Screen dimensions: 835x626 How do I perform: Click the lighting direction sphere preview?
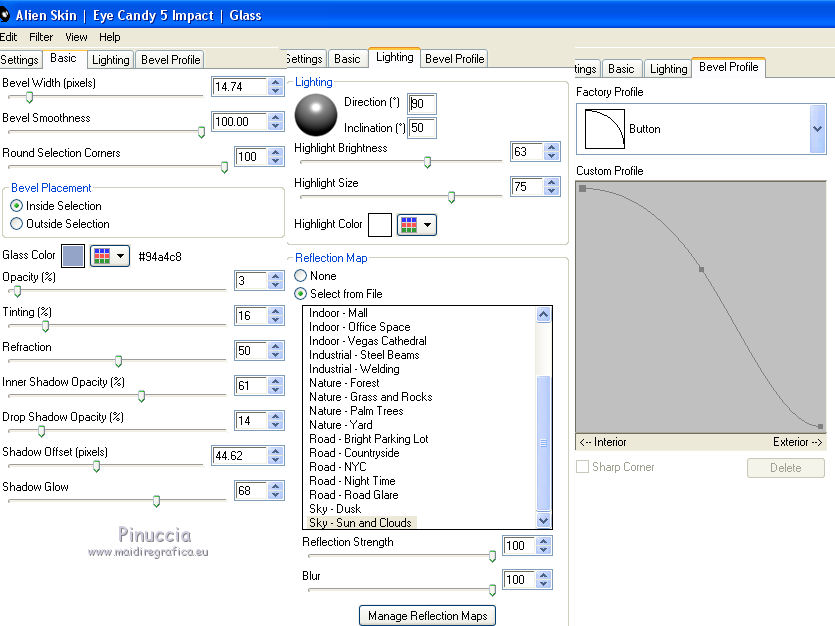tap(315, 115)
